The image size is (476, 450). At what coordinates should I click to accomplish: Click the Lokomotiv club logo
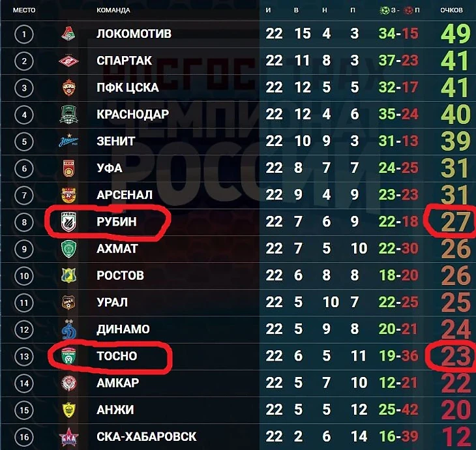pyautogui.click(x=68, y=34)
